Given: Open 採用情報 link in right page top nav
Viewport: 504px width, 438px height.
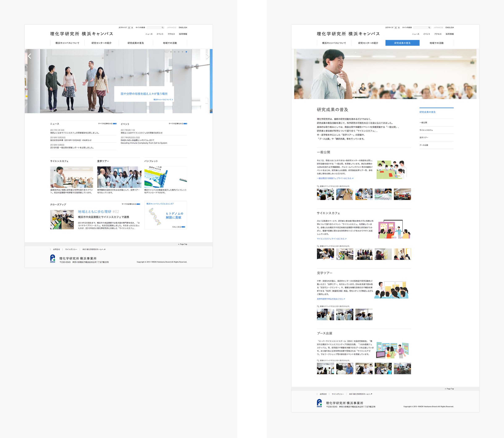Looking at the screenshot, I should (x=450, y=34).
